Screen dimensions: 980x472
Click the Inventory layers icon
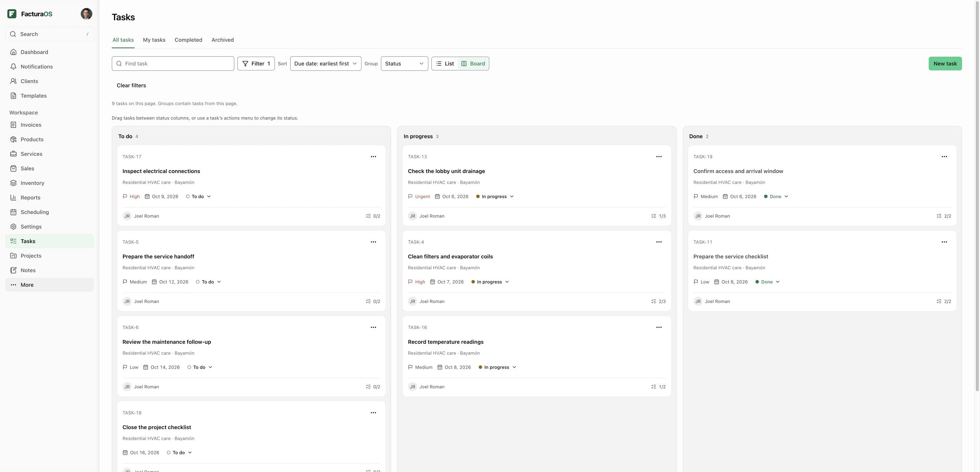click(13, 183)
